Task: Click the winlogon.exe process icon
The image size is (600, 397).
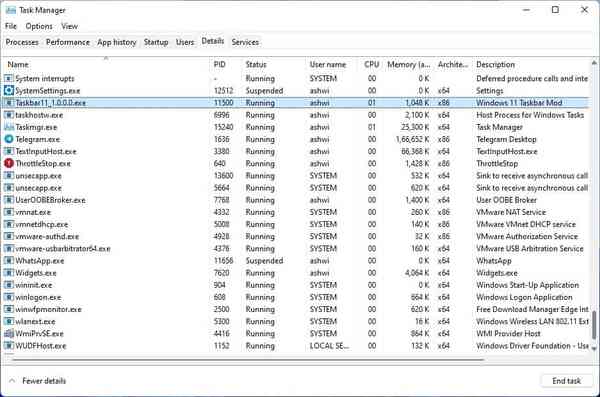Action: tap(9, 297)
